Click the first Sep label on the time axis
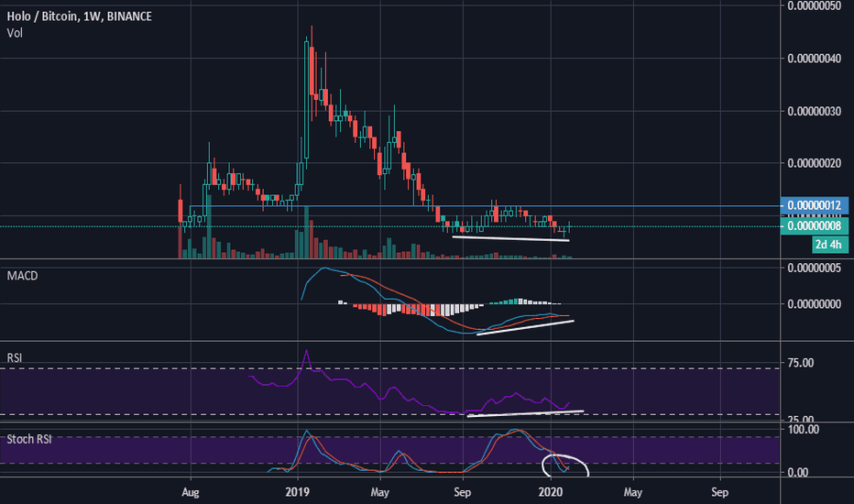854x504 pixels. 462,493
